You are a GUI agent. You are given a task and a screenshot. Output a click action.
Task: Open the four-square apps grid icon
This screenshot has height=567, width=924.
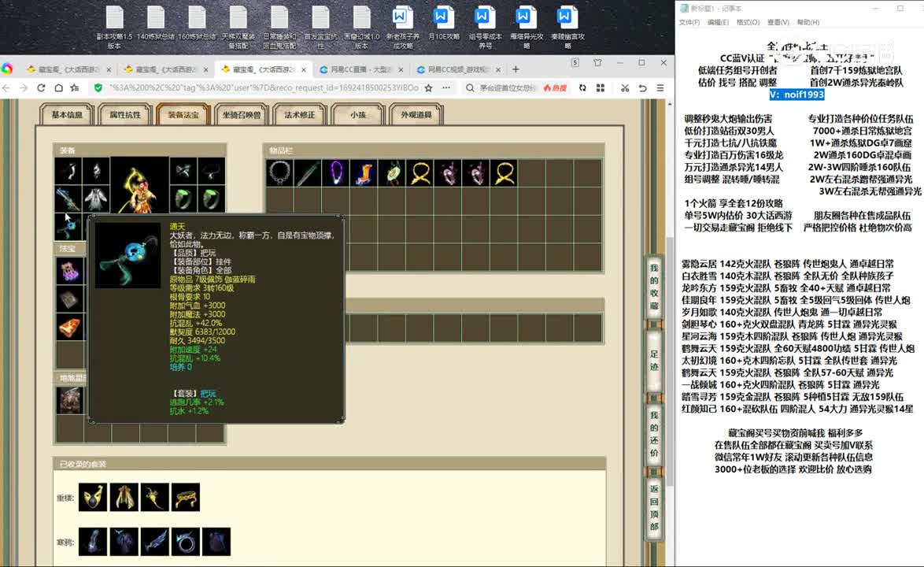coord(601,88)
